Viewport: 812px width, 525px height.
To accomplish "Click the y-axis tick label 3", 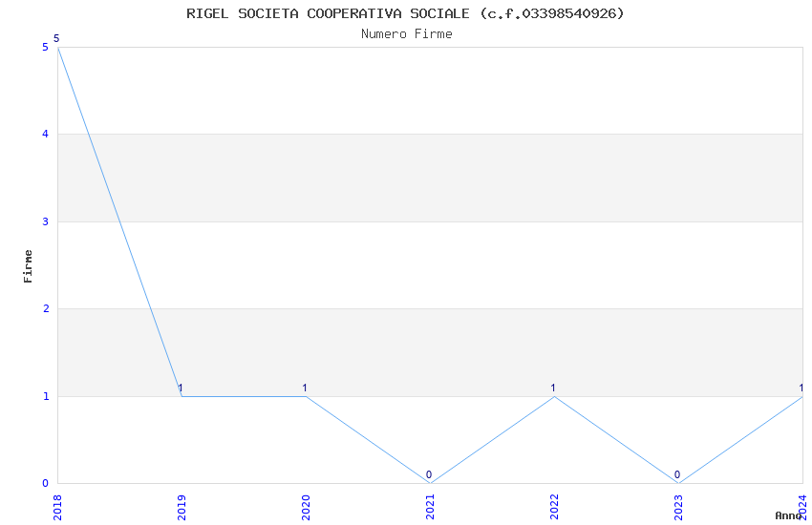I will click(45, 221).
